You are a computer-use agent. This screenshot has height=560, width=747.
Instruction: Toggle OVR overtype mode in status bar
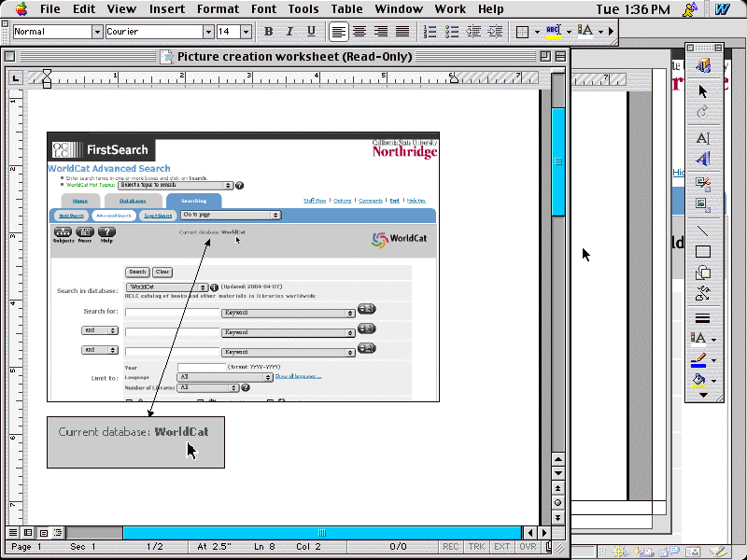(x=528, y=547)
